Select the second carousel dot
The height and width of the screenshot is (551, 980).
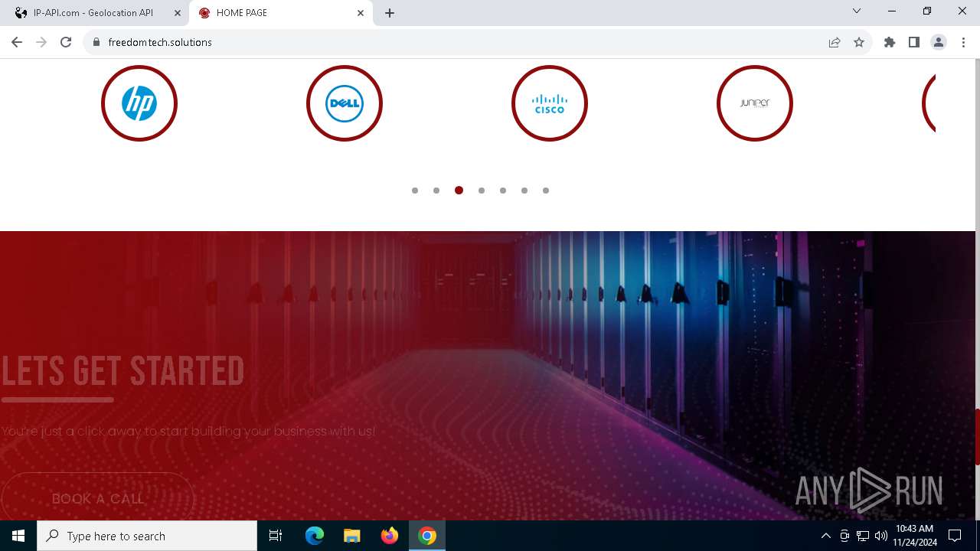point(436,191)
